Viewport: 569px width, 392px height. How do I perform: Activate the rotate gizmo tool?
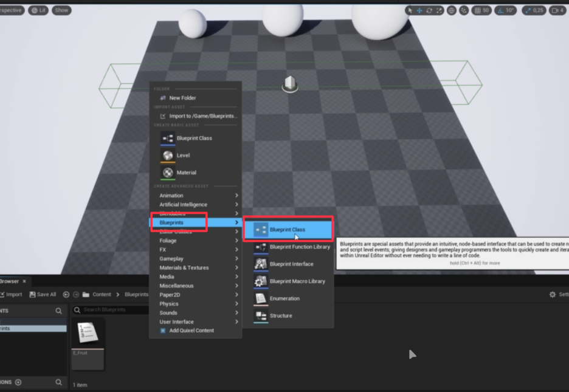point(429,10)
